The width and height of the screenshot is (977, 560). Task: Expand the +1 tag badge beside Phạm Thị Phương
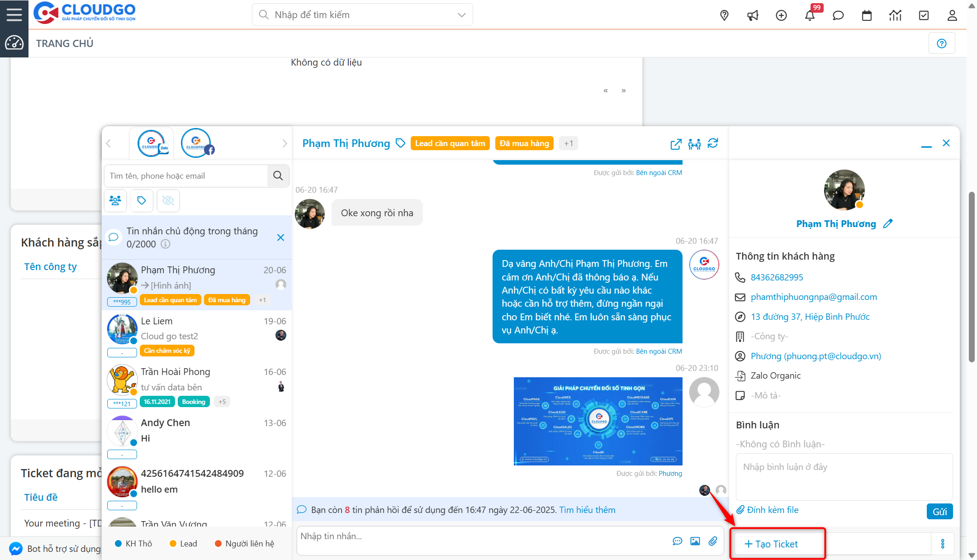pyautogui.click(x=569, y=143)
